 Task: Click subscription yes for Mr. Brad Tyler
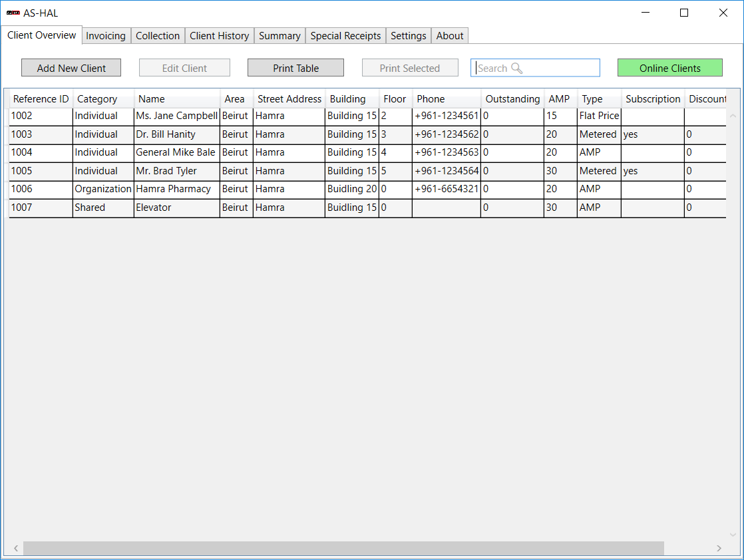tap(652, 171)
